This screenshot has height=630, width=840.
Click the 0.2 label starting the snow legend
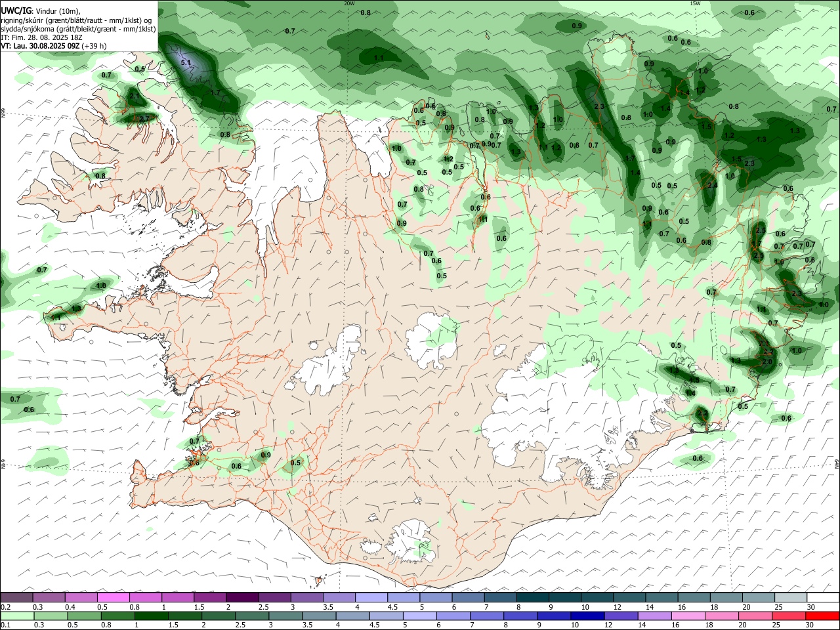(x=5, y=607)
